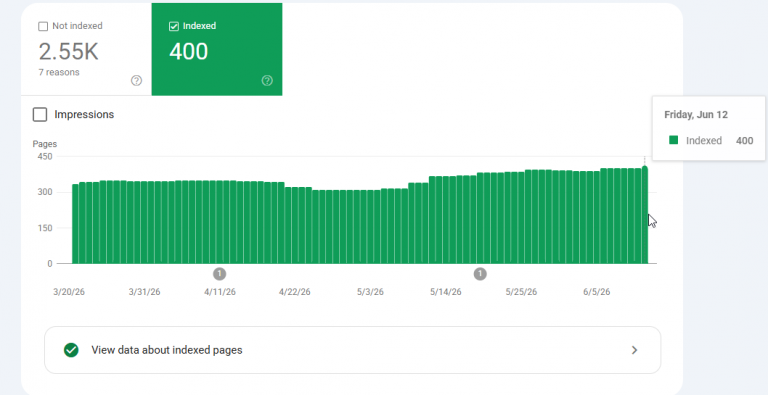768x395 pixels.
Task: Select the Not indexed 2.55K tab
Action: (86, 49)
